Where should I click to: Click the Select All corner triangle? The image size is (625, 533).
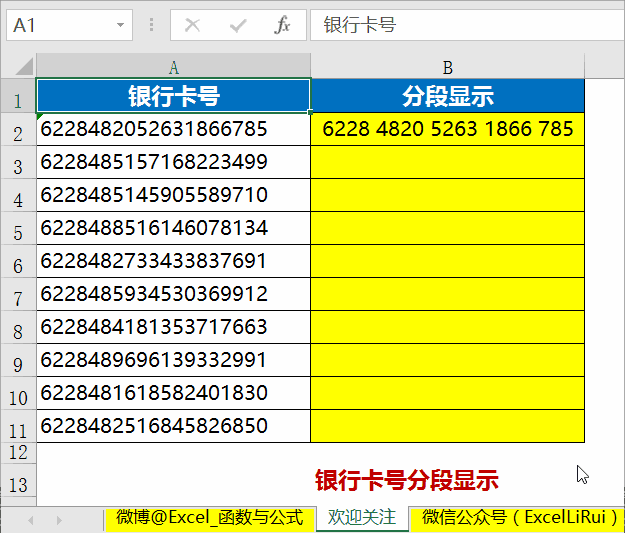tap(24, 66)
